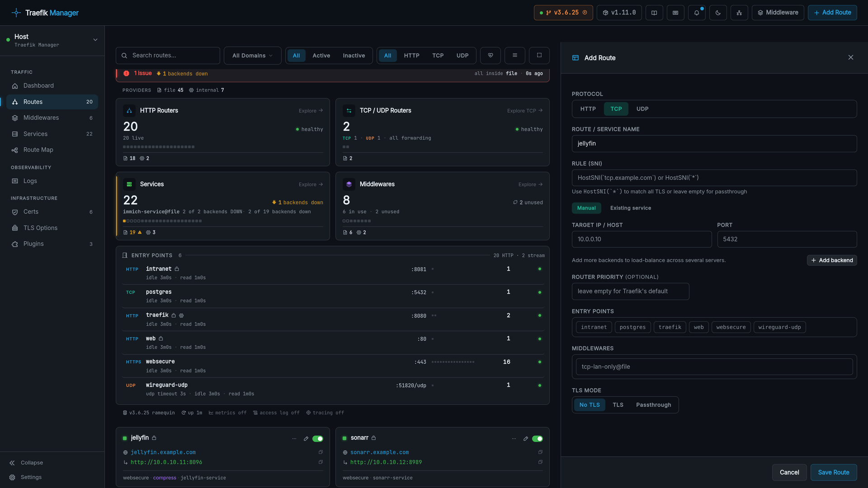
Task: Click the Middlewares card layers icon
Action: [x=349, y=184]
